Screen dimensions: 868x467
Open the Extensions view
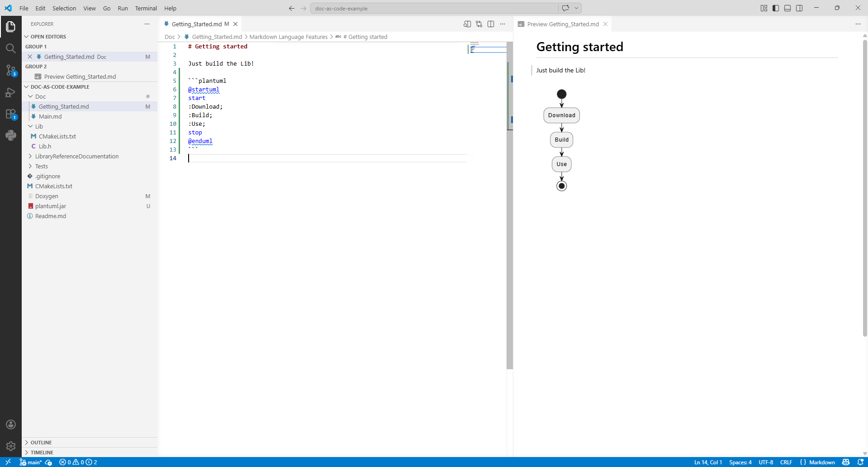[11, 114]
